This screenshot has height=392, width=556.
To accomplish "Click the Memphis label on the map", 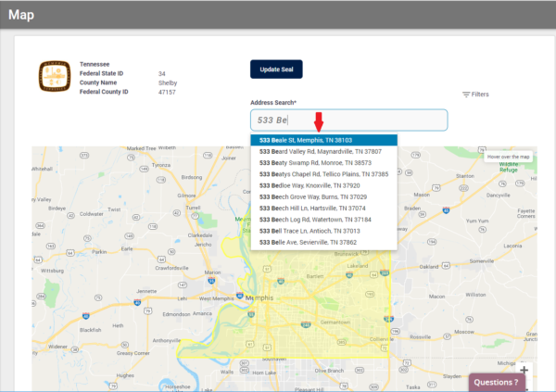I will pos(259,298).
